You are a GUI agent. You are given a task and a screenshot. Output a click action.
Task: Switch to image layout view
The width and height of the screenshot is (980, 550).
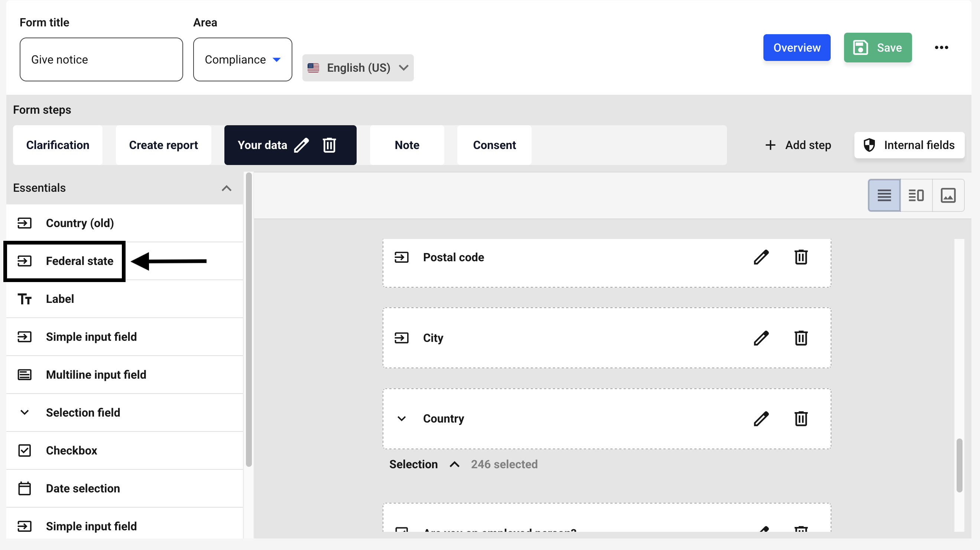click(948, 195)
